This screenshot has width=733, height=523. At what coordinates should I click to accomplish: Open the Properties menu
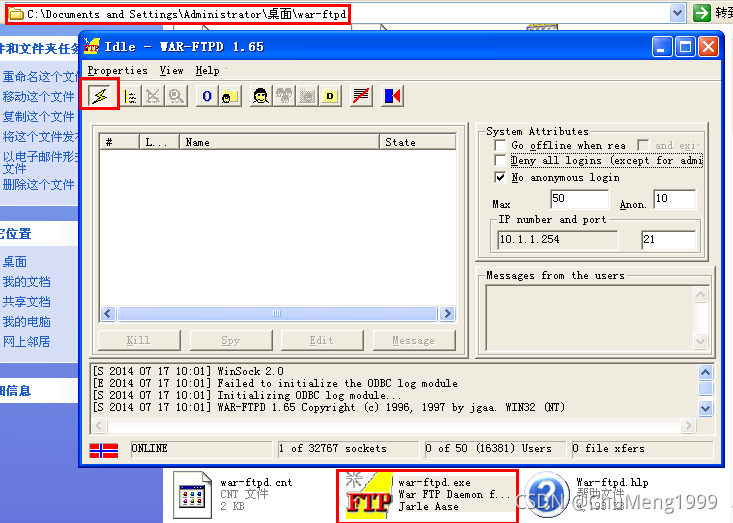117,71
